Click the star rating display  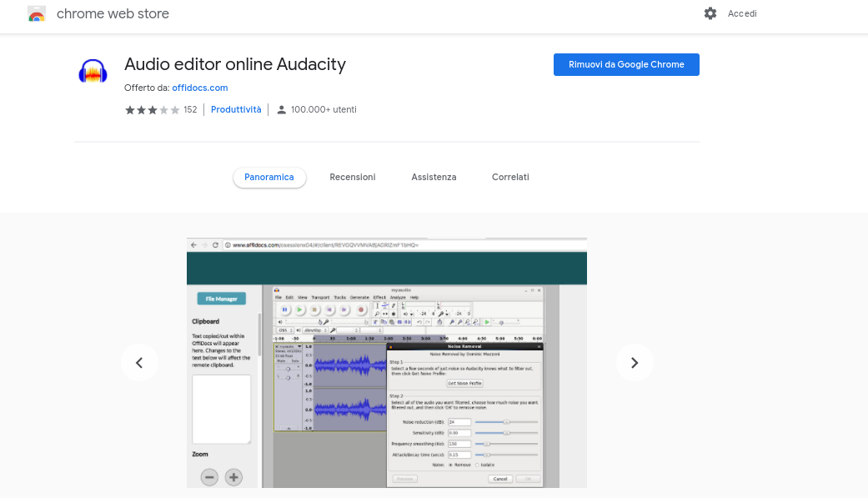point(153,109)
